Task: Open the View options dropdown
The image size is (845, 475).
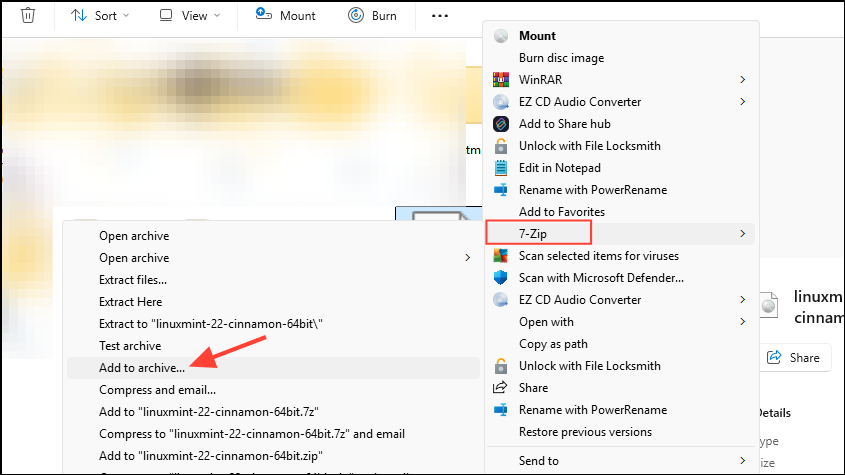Action: point(190,16)
